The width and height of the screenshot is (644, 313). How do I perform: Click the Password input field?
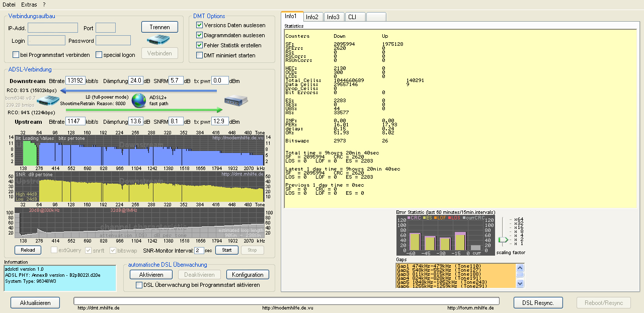[x=113, y=40]
